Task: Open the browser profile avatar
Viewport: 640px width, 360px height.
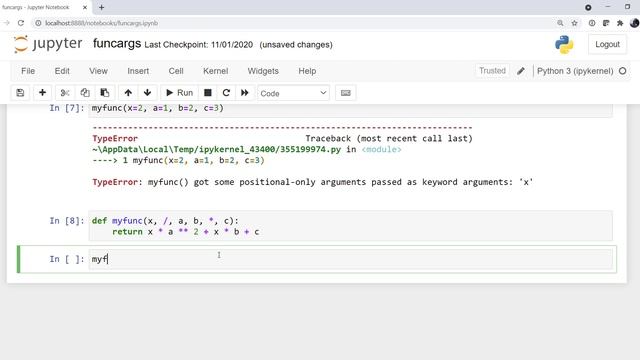Action: (x=634, y=23)
